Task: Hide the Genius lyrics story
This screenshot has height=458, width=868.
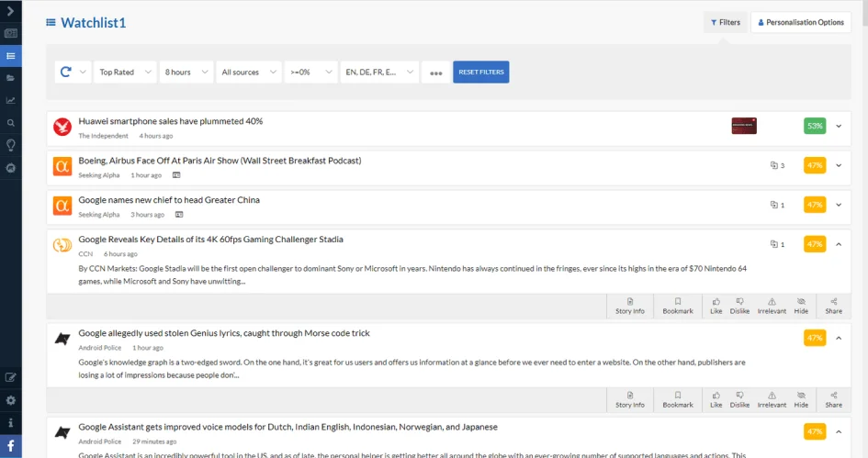Action: (801, 399)
